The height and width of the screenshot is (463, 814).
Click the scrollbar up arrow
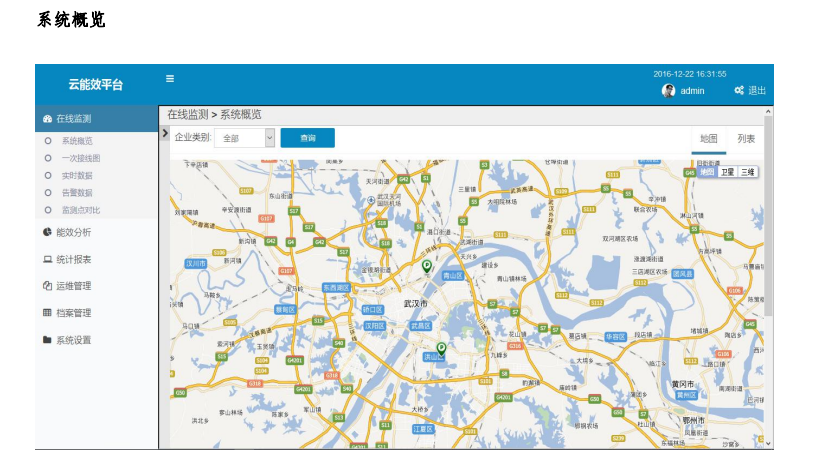pos(768,112)
